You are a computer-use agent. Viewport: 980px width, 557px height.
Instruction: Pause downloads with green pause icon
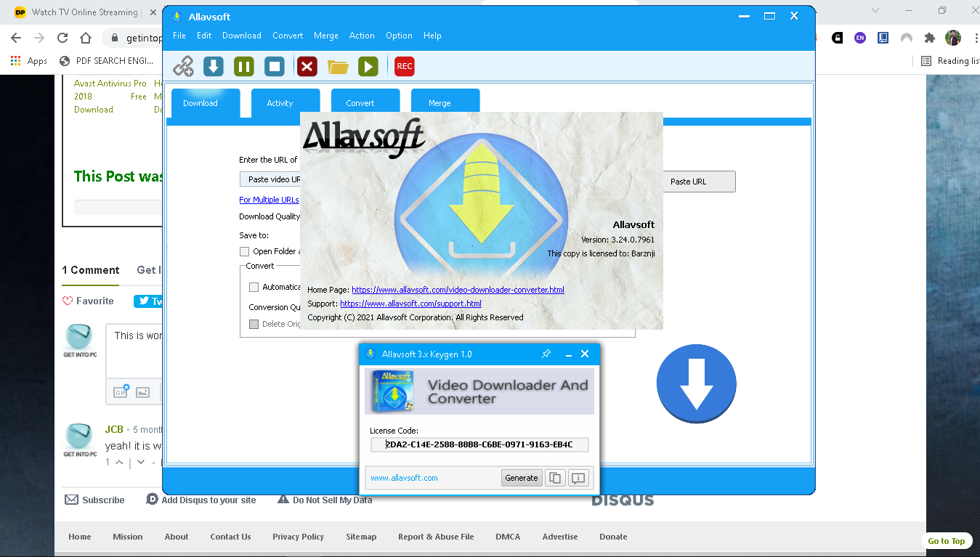click(244, 67)
